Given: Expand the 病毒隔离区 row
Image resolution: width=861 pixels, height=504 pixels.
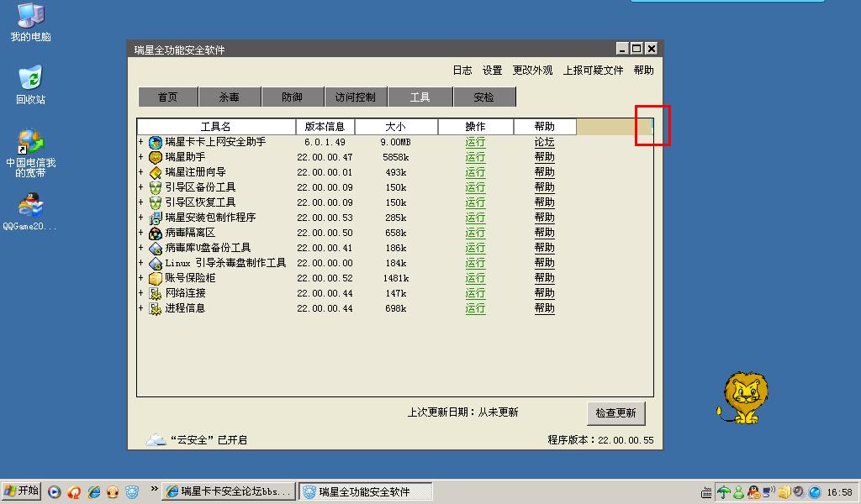Looking at the screenshot, I should point(141,233).
